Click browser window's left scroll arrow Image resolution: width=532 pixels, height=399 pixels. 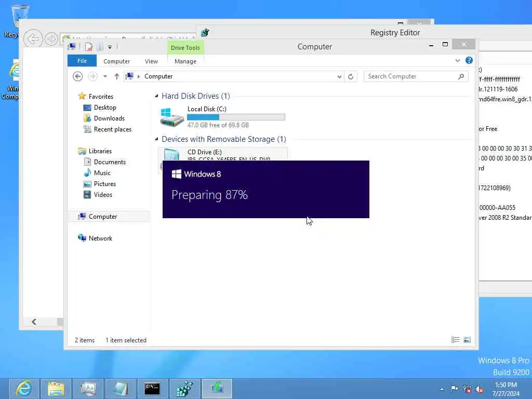pos(34,322)
